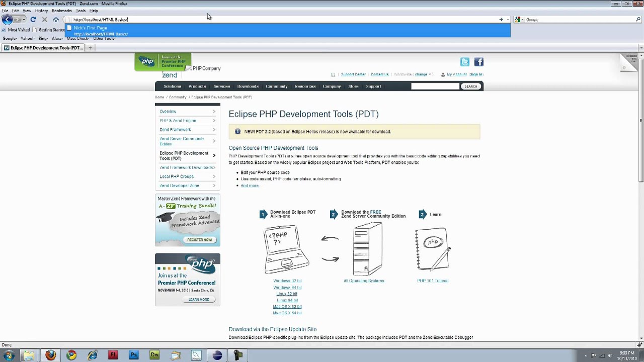The image size is (644, 362).
Task: Click the info icon in PDT notice
Action: pos(237,131)
